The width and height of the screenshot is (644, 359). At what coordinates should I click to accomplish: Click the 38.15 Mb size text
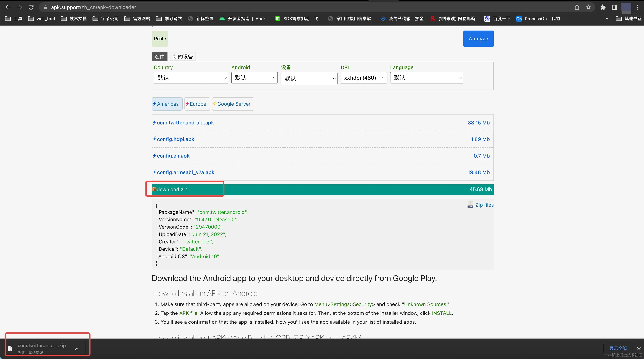coord(479,122)
